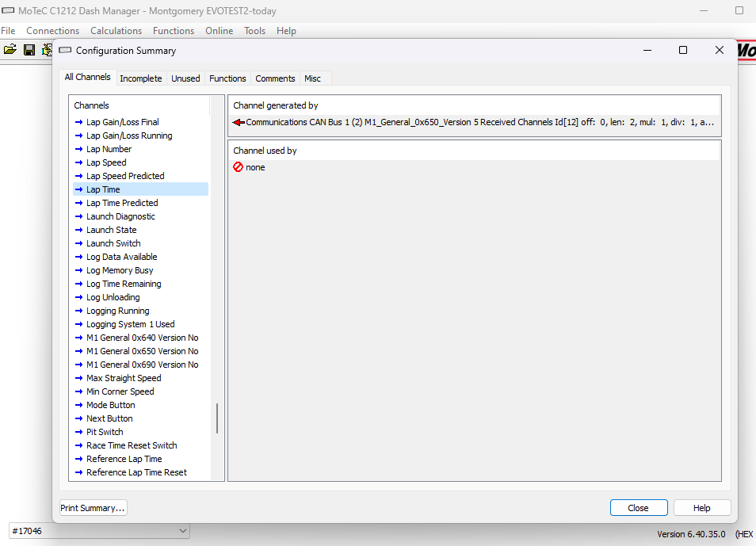Select Next Button channel
The height and width of the screenshot is (546, 756).
[141, 418]
